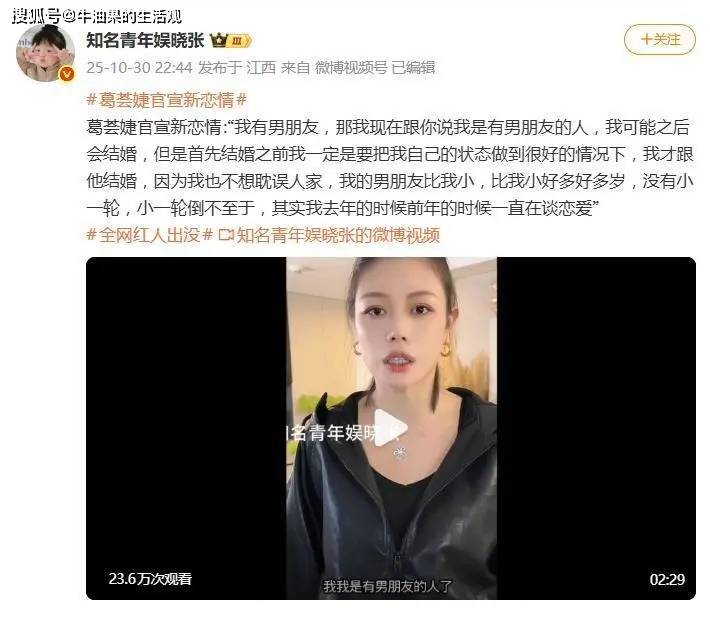The width and height of the screenshot is (710, 625).
Task: Click the 已编辑 edited label
Action: click(413, 67)
